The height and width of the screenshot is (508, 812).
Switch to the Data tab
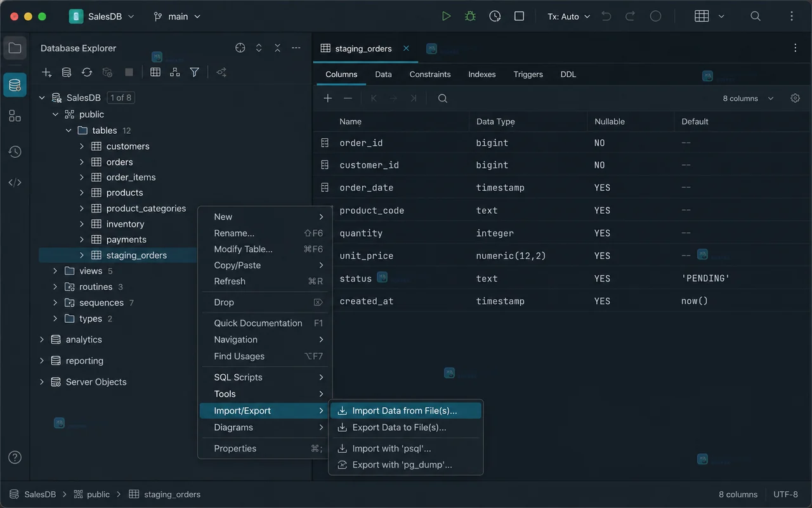(383, 74)
